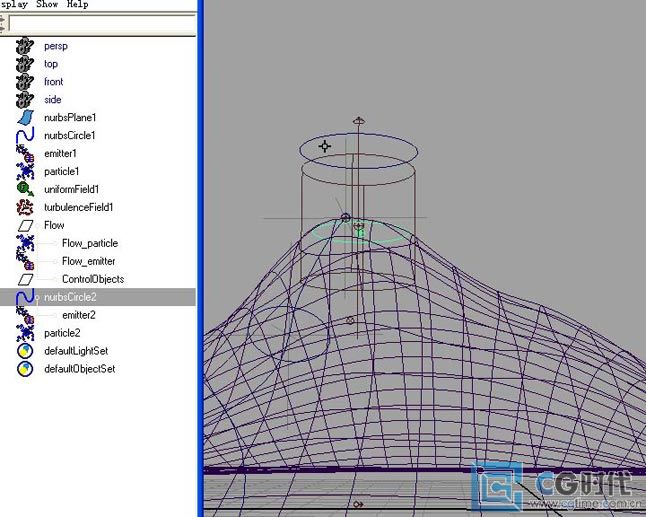Image resolution: width=646 pixels, height=517 pixels.
Task: Select the top camera entry
Action: (x=51, y=64)
